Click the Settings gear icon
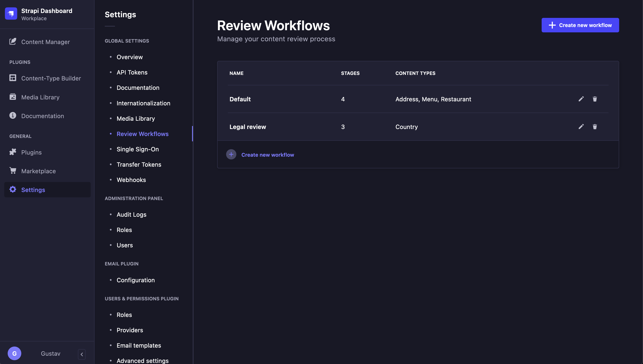643x364 pixels. pos(13,189)
